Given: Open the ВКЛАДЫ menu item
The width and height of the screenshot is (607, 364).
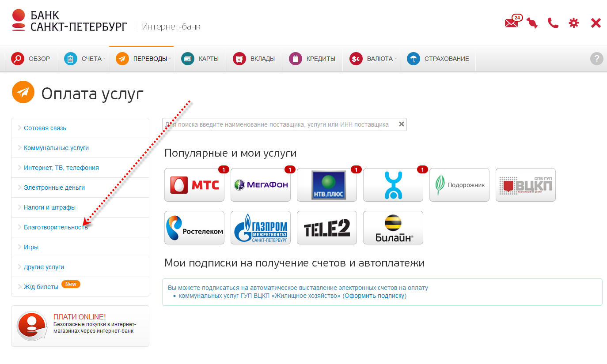Looking at the screenshot, I should [x=262, y=59].
